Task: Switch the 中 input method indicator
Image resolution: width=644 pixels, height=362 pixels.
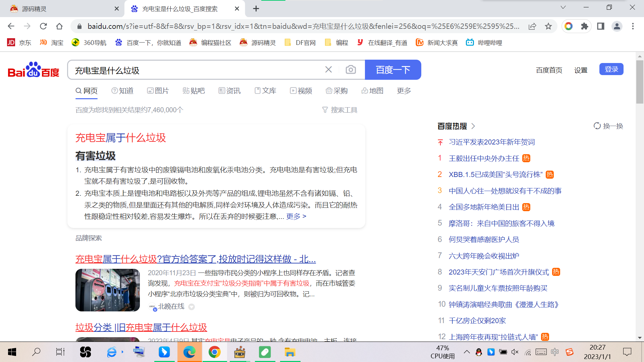Action: [555, 352]
